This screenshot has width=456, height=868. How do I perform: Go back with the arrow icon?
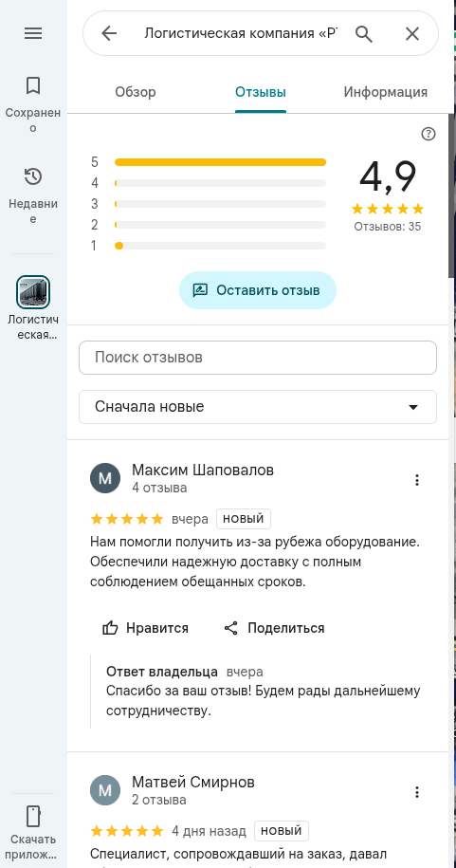[110, 34]
